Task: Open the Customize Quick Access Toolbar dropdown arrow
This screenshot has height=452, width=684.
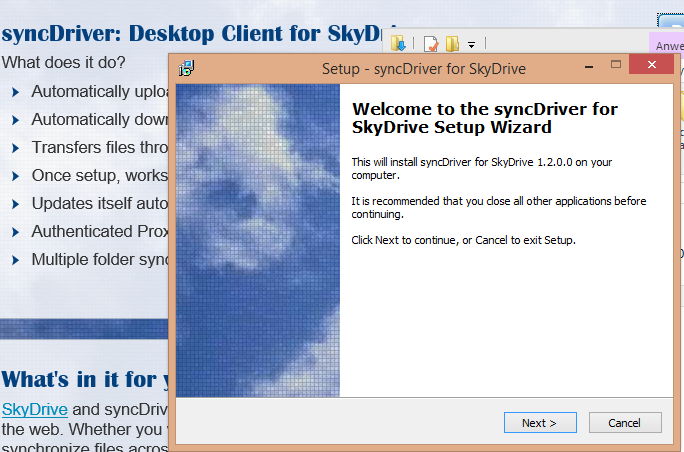Action: 471,45
